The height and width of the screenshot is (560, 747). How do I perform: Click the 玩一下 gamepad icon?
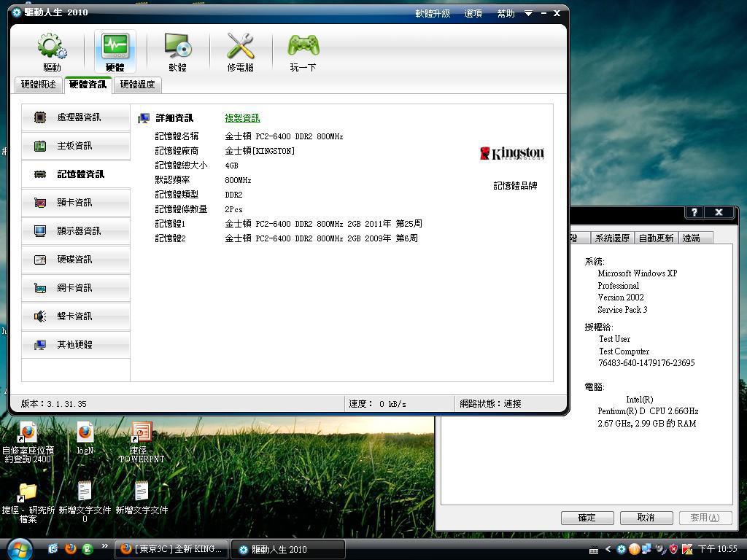coord(303,51)
